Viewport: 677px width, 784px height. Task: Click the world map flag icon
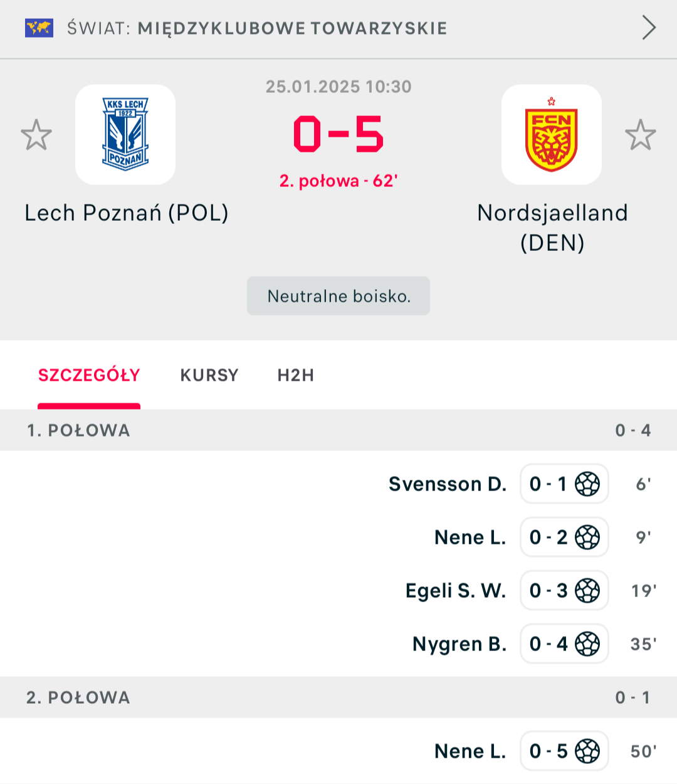click(39, 28)
